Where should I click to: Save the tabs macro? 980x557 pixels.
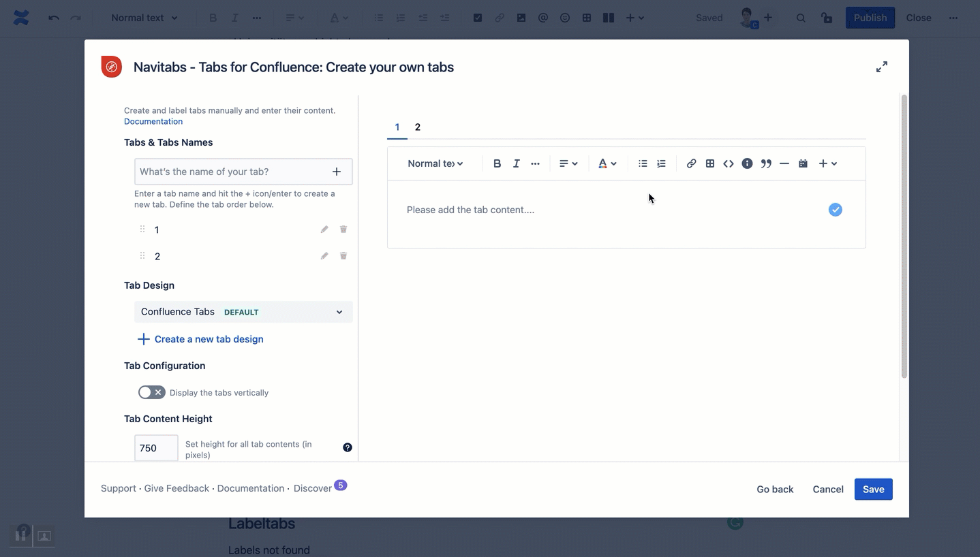click(x=874, y=489)
